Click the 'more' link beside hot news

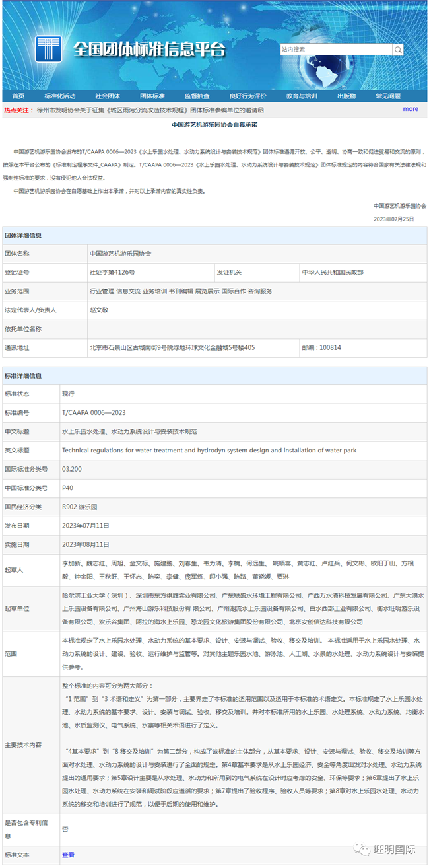[x=411, y=109]
